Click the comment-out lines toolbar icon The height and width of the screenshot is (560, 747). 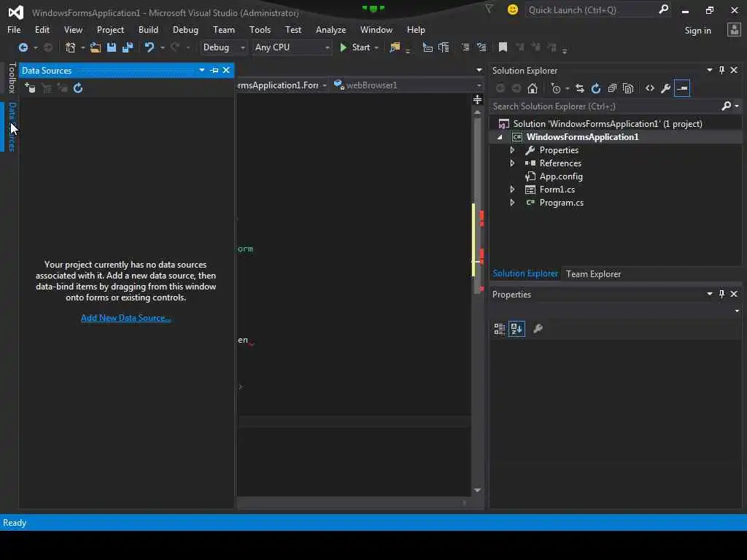[x=465, y=47]
